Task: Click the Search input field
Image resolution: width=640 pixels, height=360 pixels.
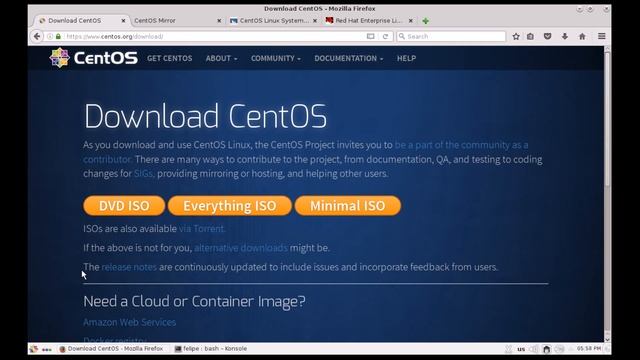Action: pyautogui.click(x=451, y=36)
